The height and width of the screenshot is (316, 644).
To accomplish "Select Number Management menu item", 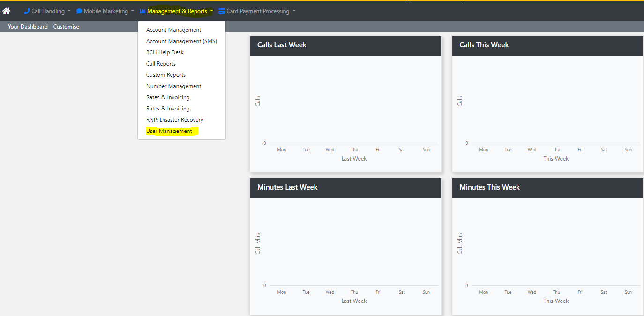I will [173, 86].
